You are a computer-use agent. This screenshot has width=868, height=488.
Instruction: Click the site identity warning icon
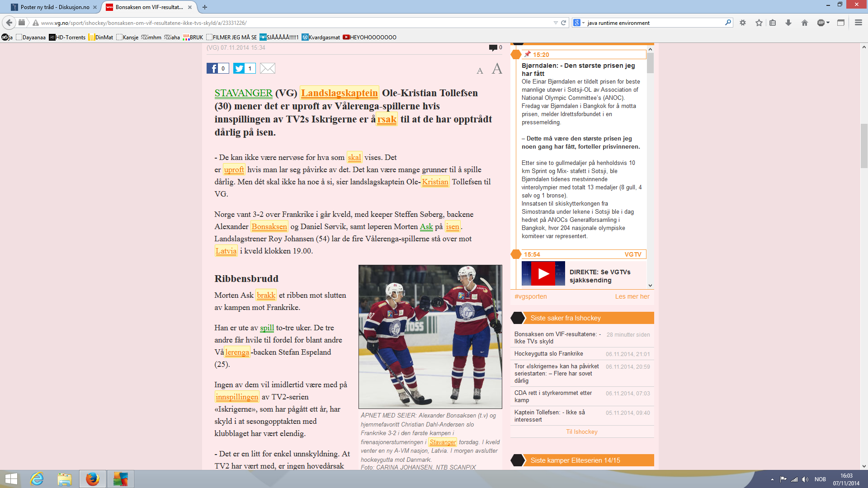click(x=35, y=23)
